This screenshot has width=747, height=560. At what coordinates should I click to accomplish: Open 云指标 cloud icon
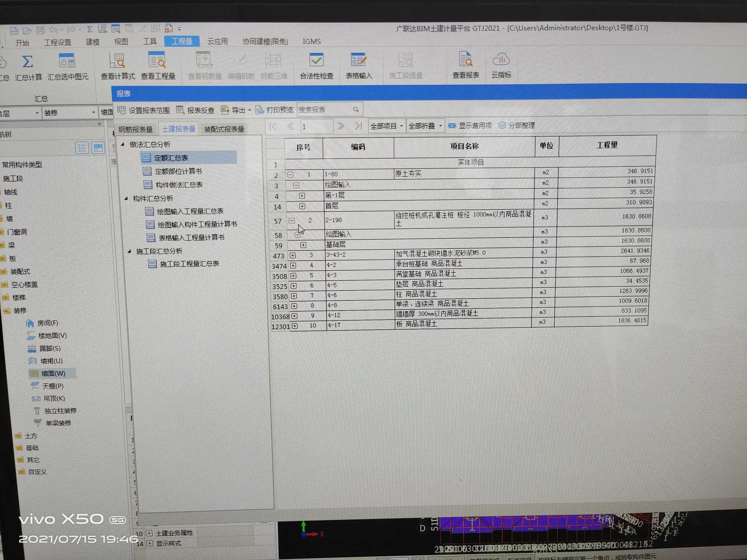(501, 59)
